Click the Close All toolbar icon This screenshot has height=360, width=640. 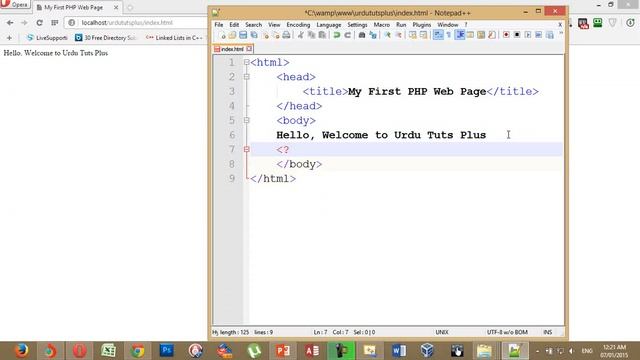[276, 35]
